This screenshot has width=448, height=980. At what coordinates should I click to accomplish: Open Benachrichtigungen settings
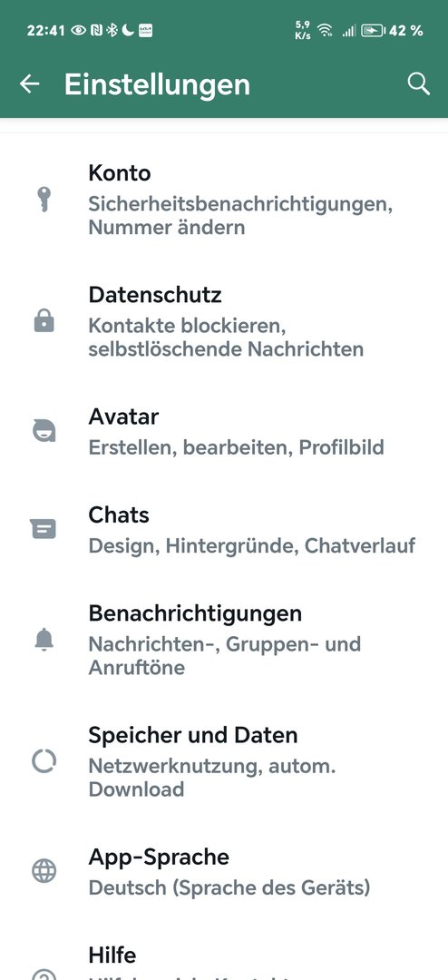[x=224, y=640]
